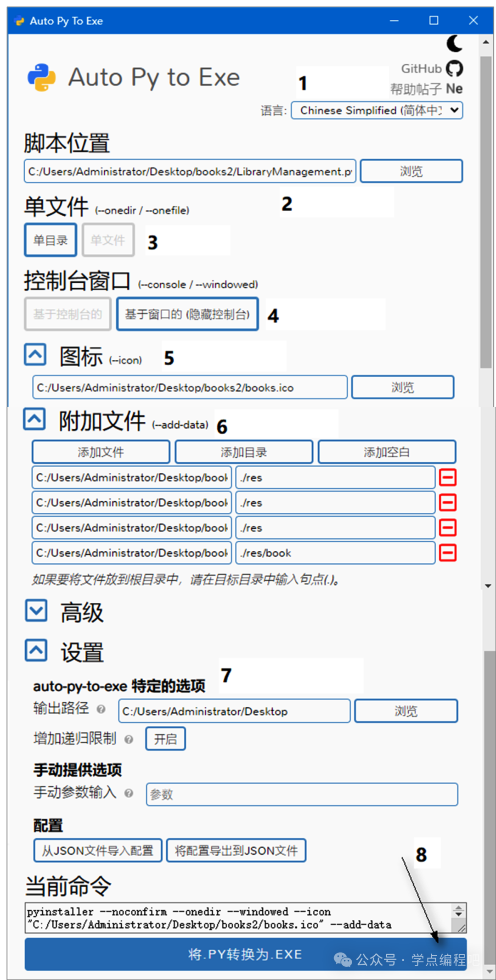Click 从JSON文件导入配置 button
This screenshot has height=980, width=496.
click(x=98, y=851)
